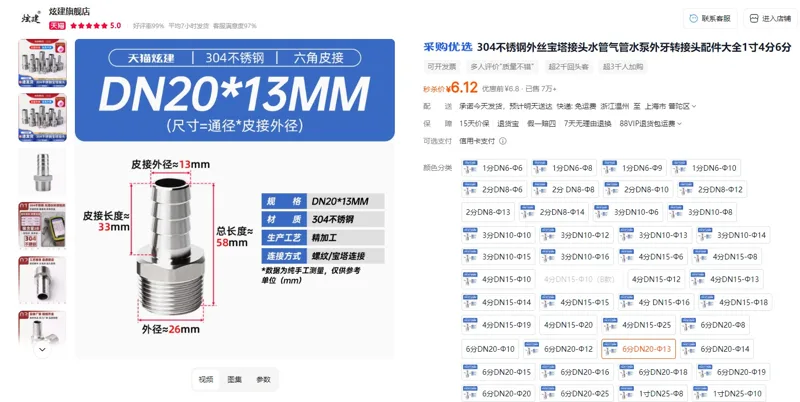Pick the 4分DN15-Φ12 size
The width and height of the screenshot is (800, 402).
click(656, 279)
